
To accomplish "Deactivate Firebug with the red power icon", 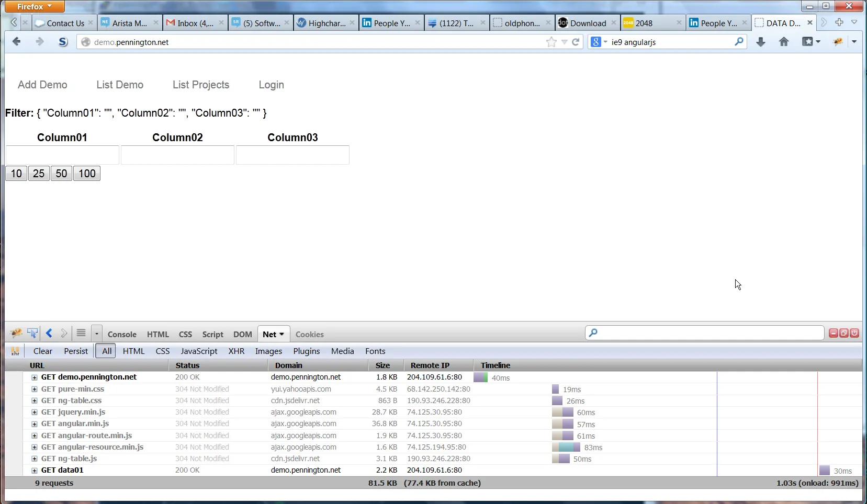I will pyautogui.click(x=854, y=333).
